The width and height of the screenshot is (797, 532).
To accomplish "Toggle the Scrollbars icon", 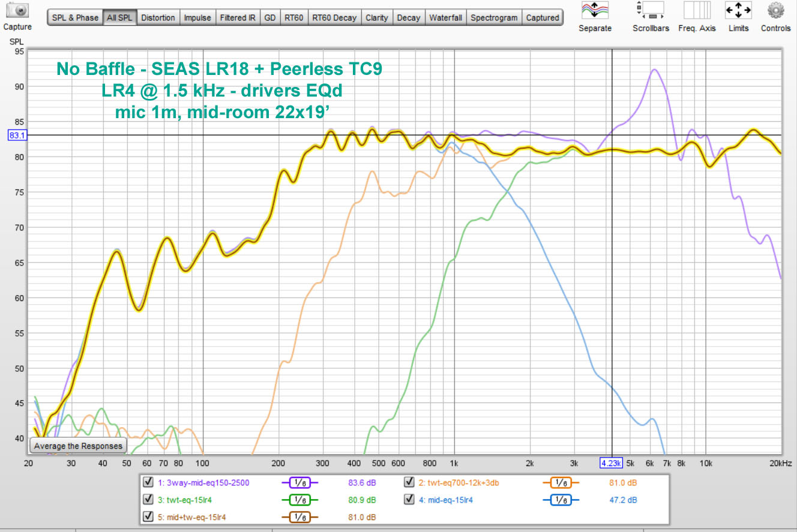I will point(651,10).
